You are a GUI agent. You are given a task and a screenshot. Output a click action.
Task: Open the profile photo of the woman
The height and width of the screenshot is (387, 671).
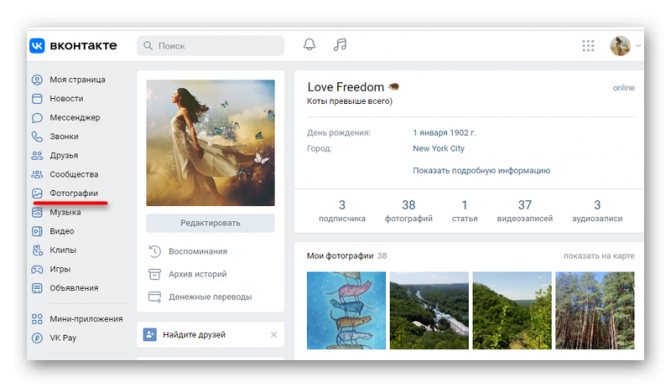pos(210,143)
